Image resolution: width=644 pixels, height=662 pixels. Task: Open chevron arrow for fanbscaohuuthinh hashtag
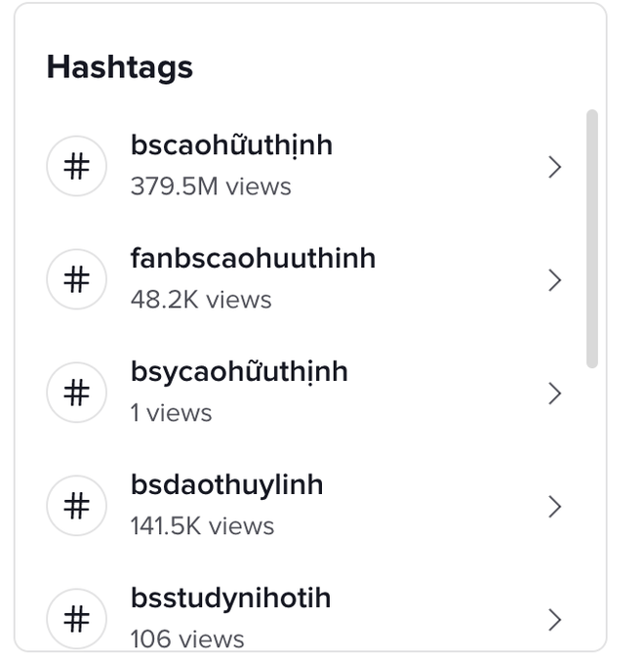click(x=554, y=280)
